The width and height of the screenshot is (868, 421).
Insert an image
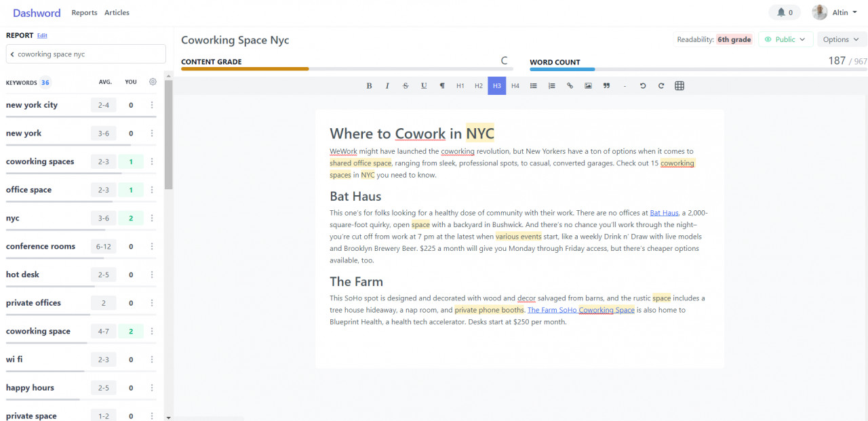[x=588, y=86]
